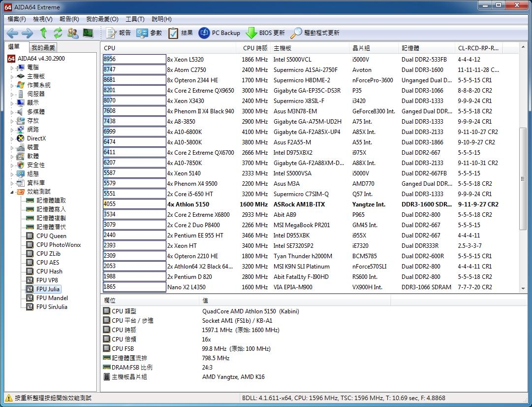The image size is (532, 407).
Task: Sort by the CPU column header
Action: [169, 48]
